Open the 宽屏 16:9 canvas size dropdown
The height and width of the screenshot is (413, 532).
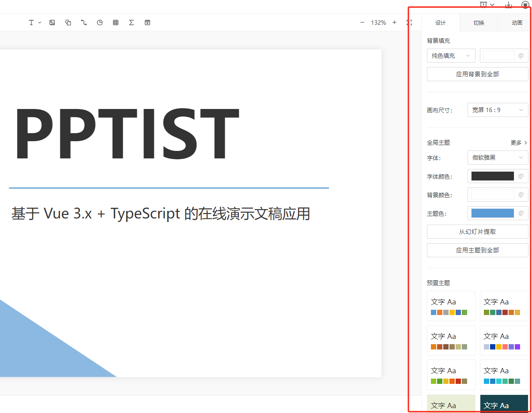tap(498, 109)
